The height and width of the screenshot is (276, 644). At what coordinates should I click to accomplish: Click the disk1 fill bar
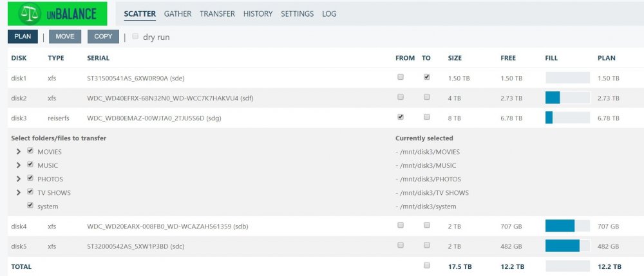pos(567,78)
